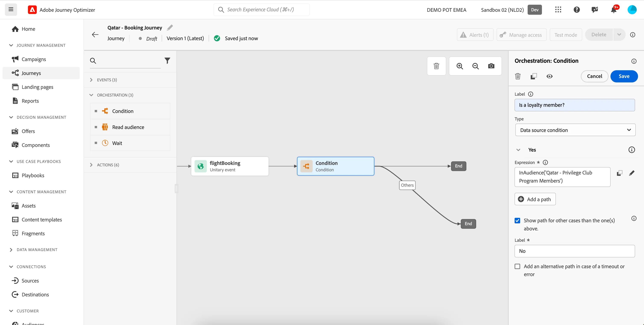Zoom in on the journey canvas

pyautogui.click(x=460, y=66)
